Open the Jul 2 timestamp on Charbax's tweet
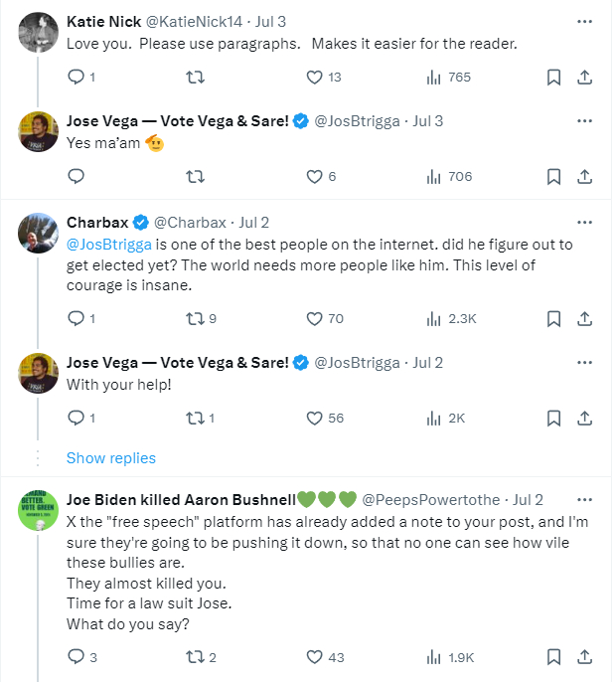This screenshot has width=616, height=682. [x=253, y=222]
